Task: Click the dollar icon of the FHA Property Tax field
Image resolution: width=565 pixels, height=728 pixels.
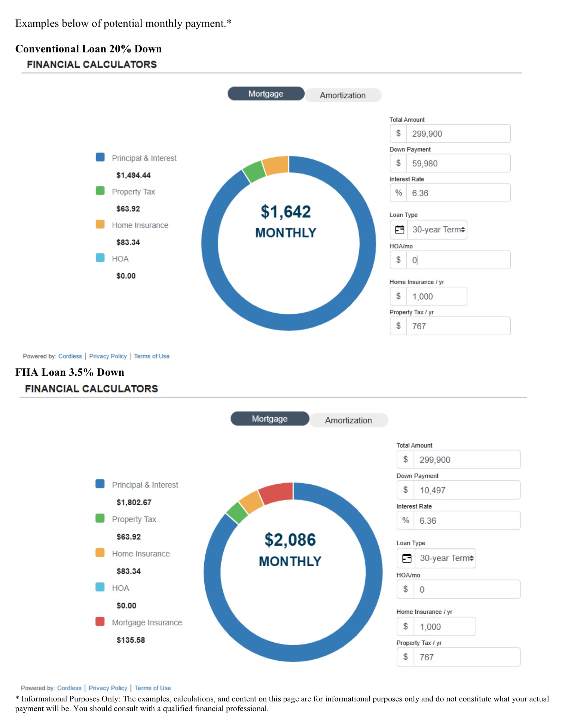Action: coord(406,657)
